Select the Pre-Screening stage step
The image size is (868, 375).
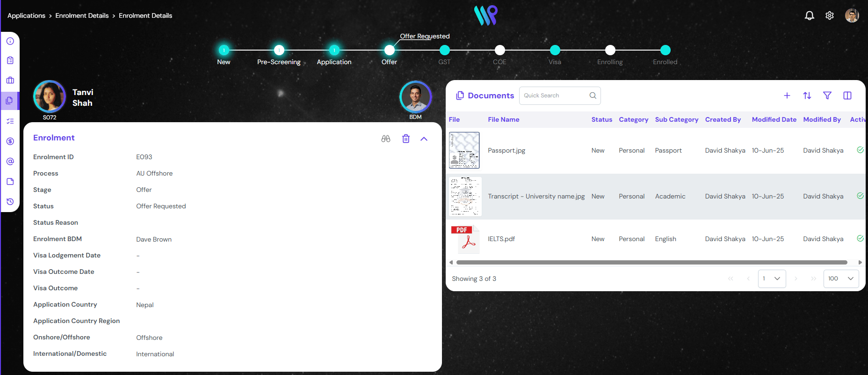pos(279,51)
